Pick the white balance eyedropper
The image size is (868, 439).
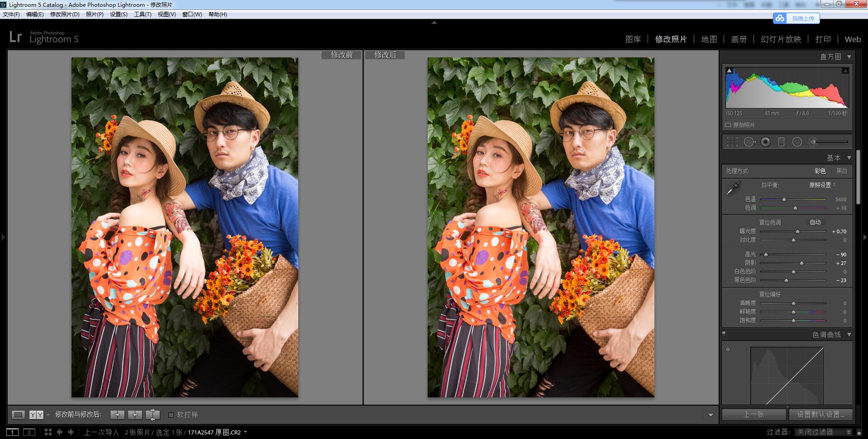(x=733, y=188)
